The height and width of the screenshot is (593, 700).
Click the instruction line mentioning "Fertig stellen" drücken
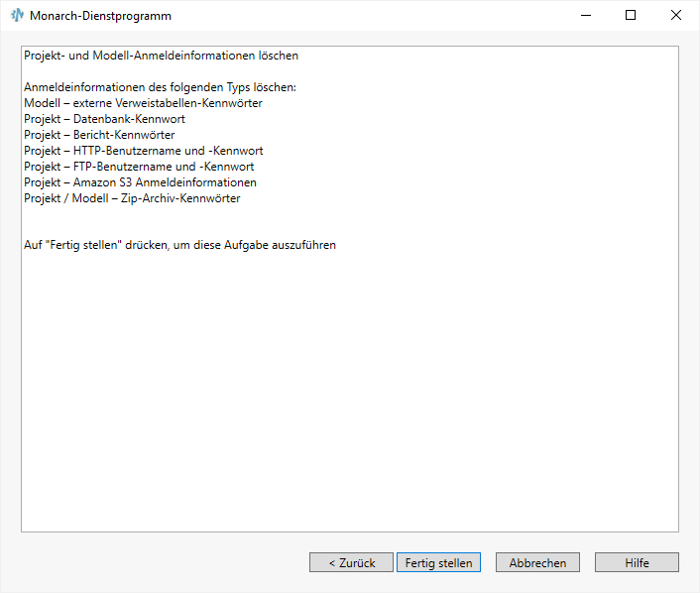(179, 245)
